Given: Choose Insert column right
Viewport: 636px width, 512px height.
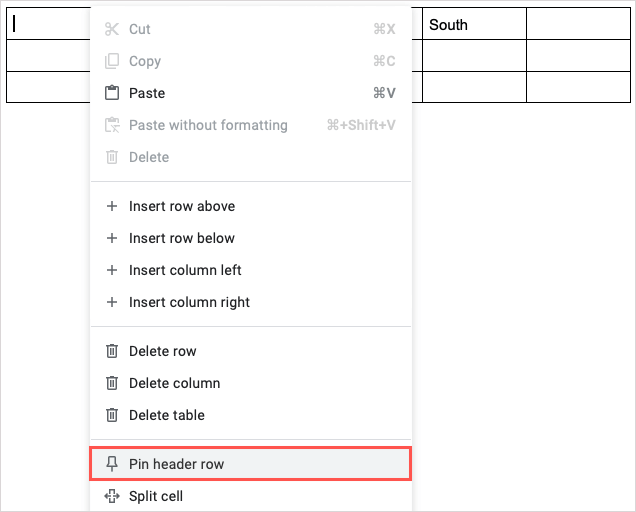Looking at the screenshot, I should tap(189, 302).
